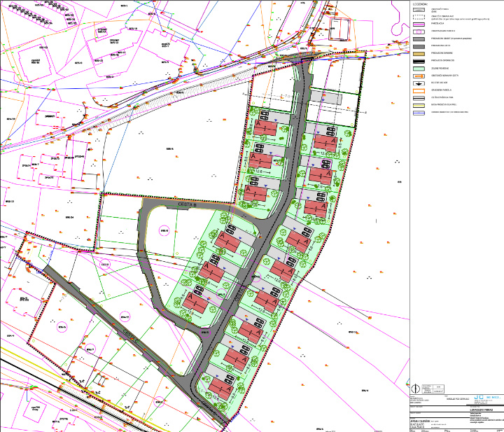The height and width of the screenshot is (432, 504).
Task: Select the pink Parcelacija line legend symbol
Action: pyautogui.click(x=419, y=24)
